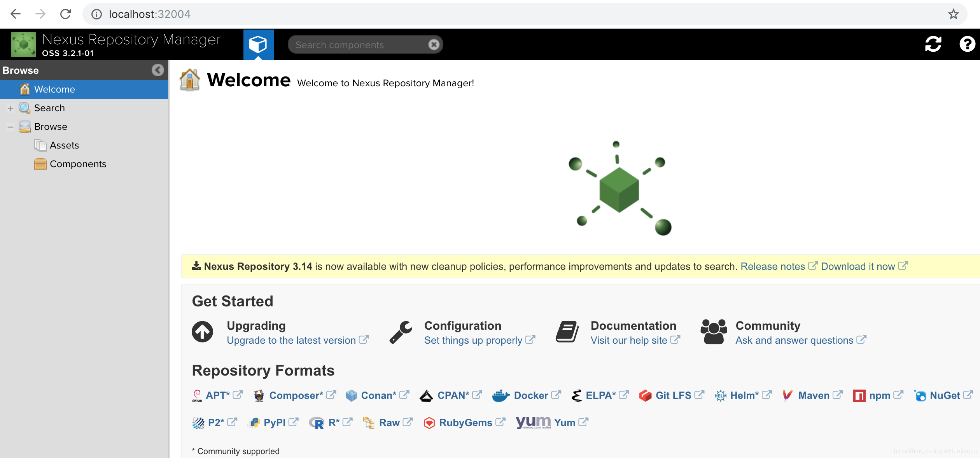Click the Docker format whale icon
Image resolution: width=980 pixels, height=458 pixels.
click(500, 396)
